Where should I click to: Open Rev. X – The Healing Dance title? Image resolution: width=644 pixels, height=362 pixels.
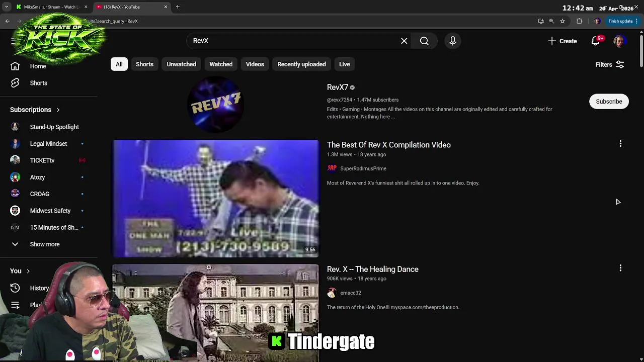373,269
